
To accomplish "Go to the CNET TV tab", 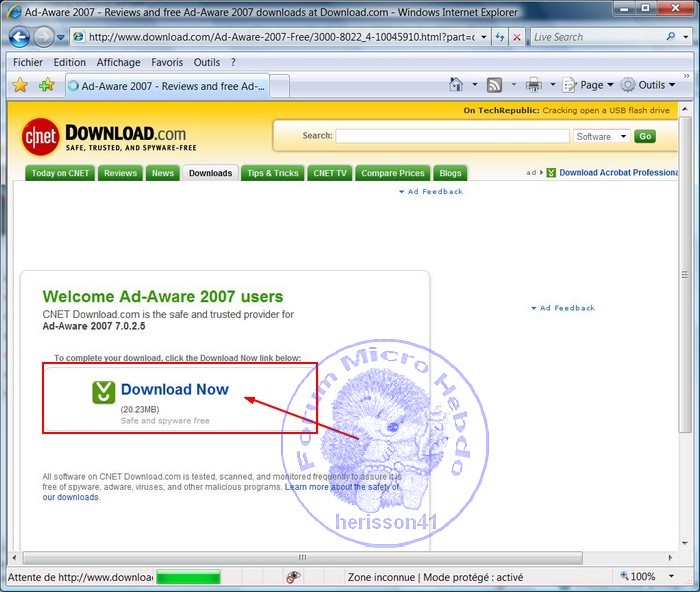I will click(x=330, y=173).
